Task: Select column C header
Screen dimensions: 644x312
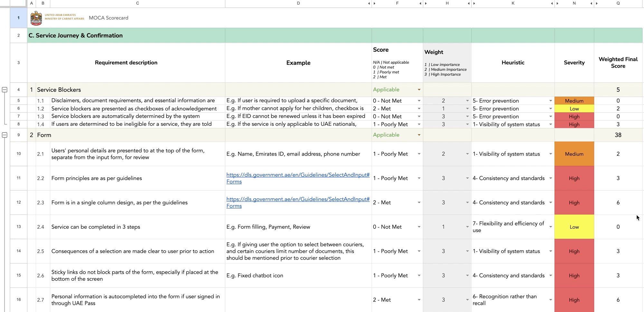Action: coord(137,3)
